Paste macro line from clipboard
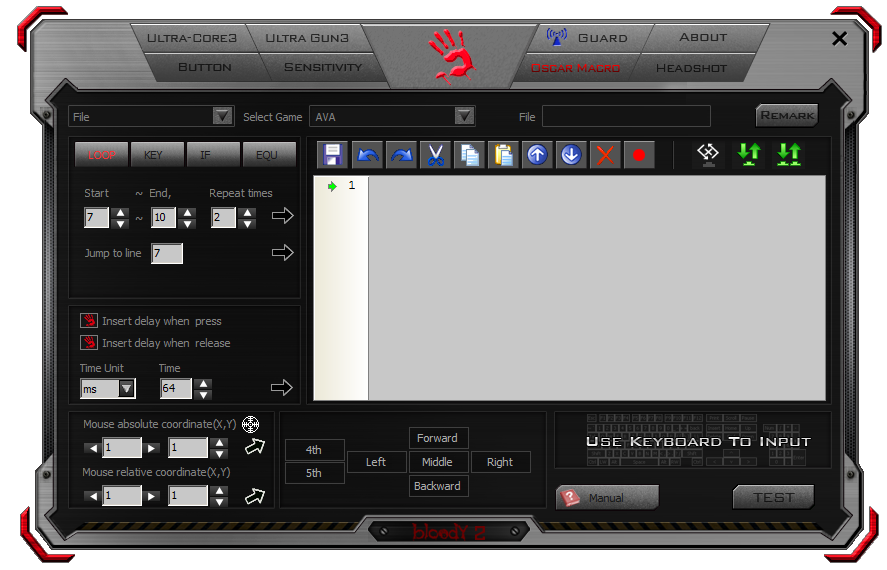The height and width of the screenshot is (570, 887). 503,155
